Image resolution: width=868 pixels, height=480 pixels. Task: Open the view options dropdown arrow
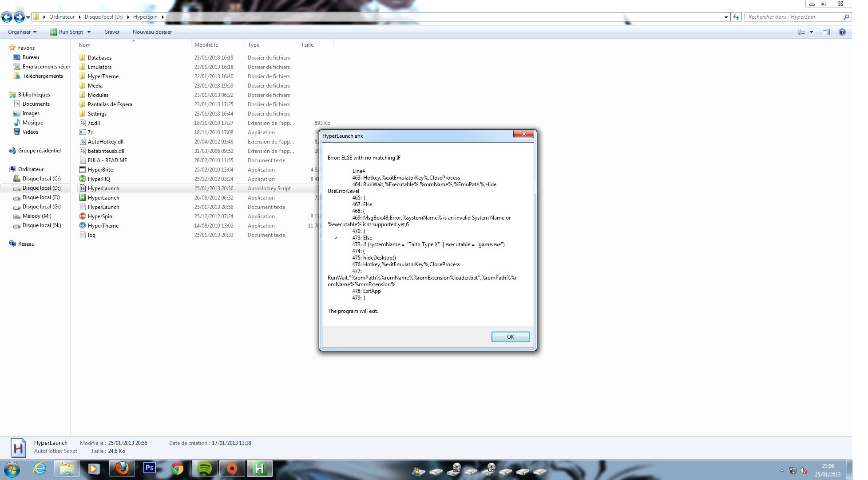pyautogui.click(x=811, y=32)
